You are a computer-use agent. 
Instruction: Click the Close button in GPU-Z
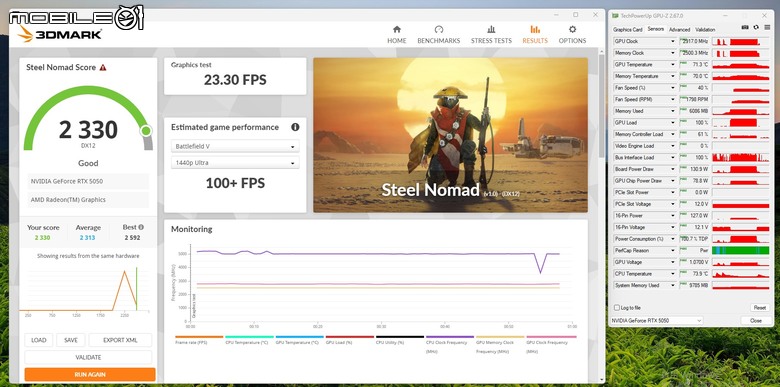756,321
